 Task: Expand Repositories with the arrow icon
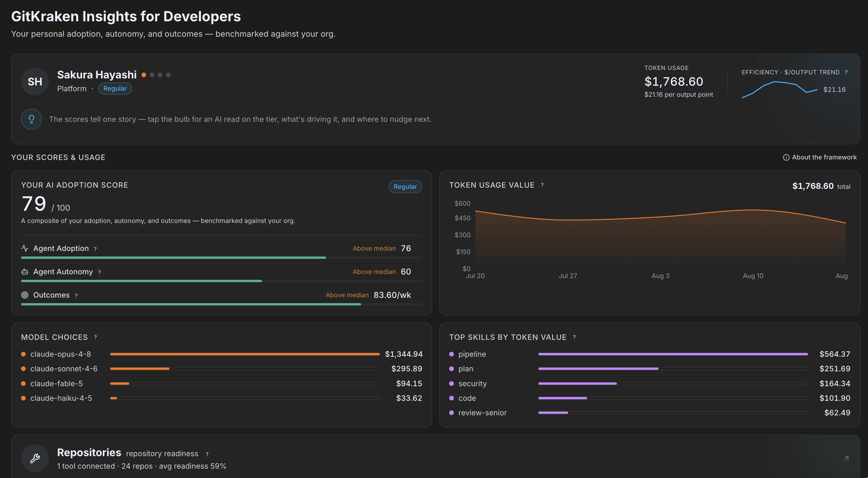[x=846, y=458]
